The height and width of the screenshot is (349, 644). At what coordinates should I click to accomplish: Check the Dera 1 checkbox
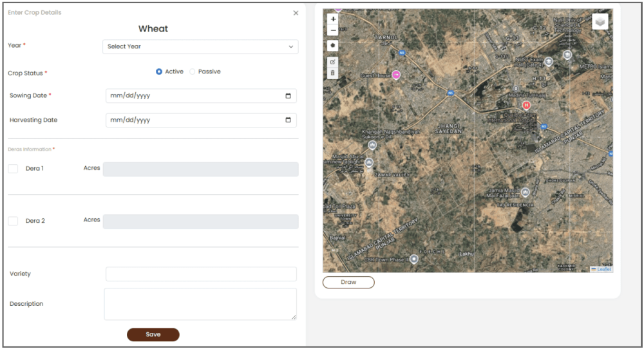coord(13,168)
